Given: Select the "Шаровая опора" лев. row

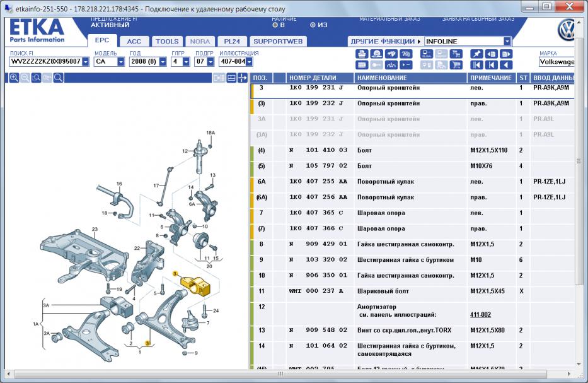Looking at the screenshot, I should [x=412, y=213].
